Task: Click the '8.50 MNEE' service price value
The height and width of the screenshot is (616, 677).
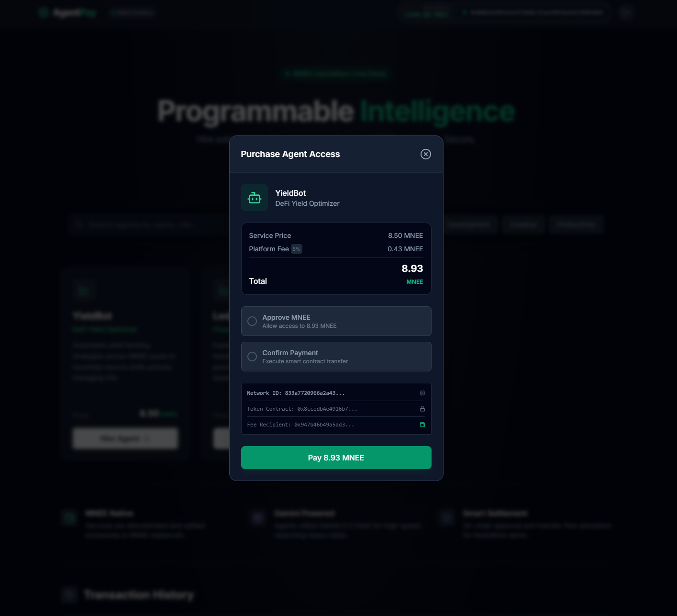Action: point(406,235)
